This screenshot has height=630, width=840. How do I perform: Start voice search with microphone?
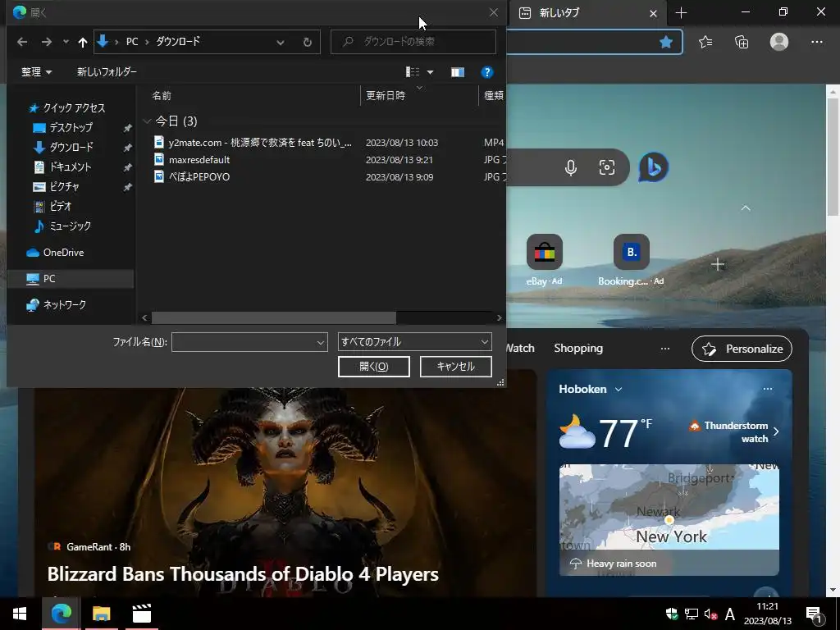coord(571,167)
